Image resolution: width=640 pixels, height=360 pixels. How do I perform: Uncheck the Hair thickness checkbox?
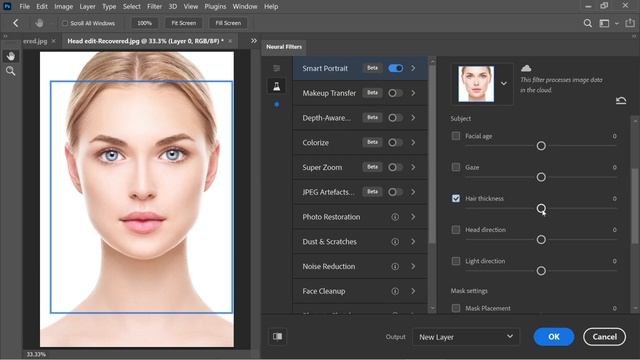click(x=456, y=198)
